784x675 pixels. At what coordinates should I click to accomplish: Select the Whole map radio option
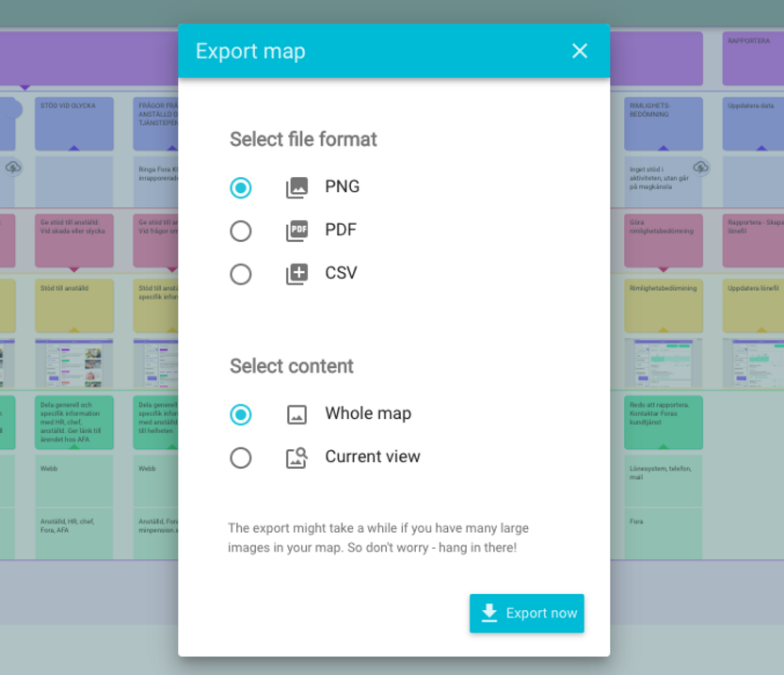coord(241,414)
